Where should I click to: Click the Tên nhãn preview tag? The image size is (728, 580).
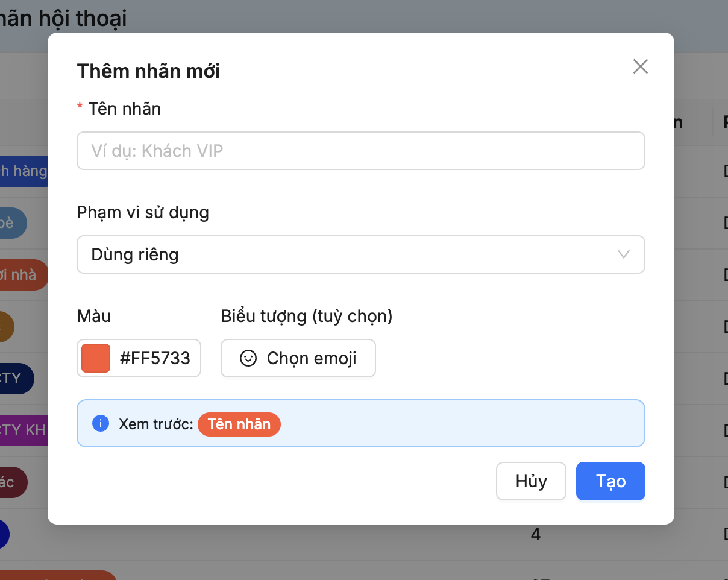pyautogui.click(x=239, y=424)
